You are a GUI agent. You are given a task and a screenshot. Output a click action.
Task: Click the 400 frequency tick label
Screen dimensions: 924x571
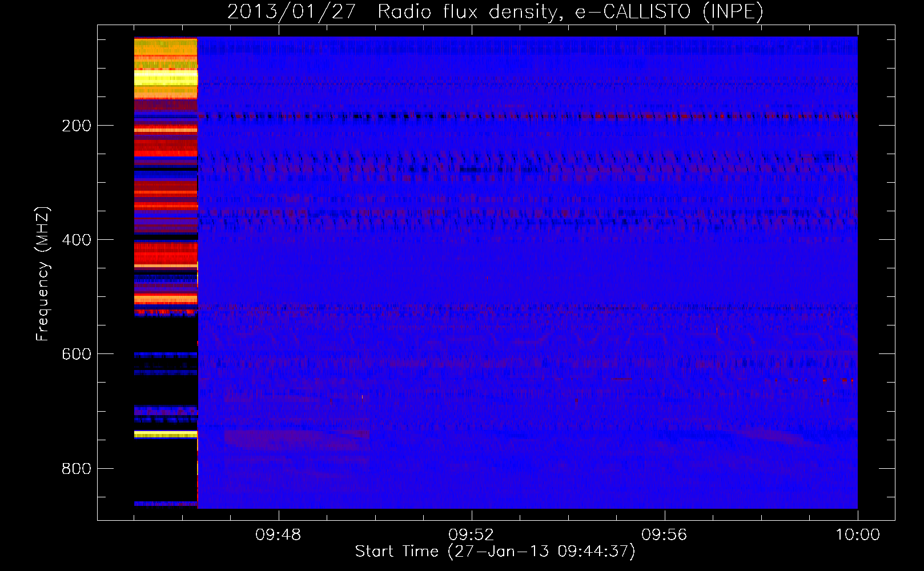77,240
